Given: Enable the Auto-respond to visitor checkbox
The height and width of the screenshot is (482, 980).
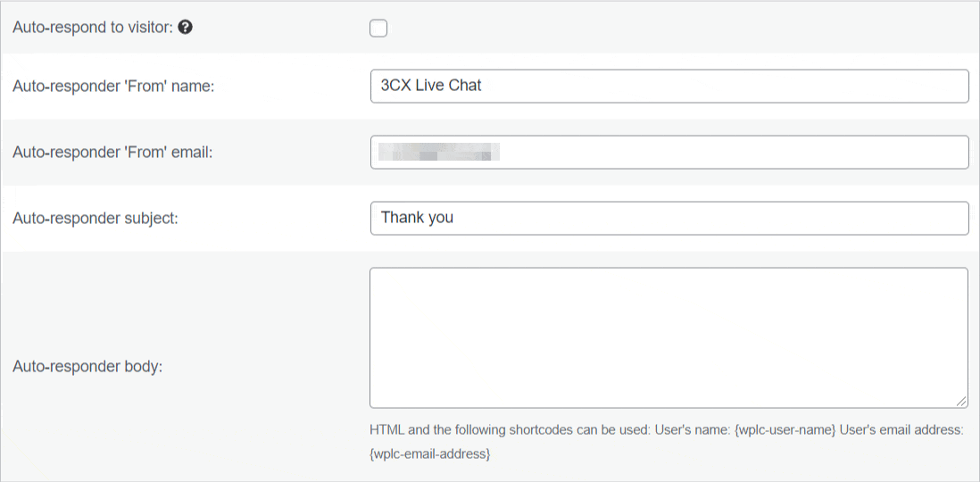Looking at the screenshot, I should pyautogui.click(x=378, y=29).
